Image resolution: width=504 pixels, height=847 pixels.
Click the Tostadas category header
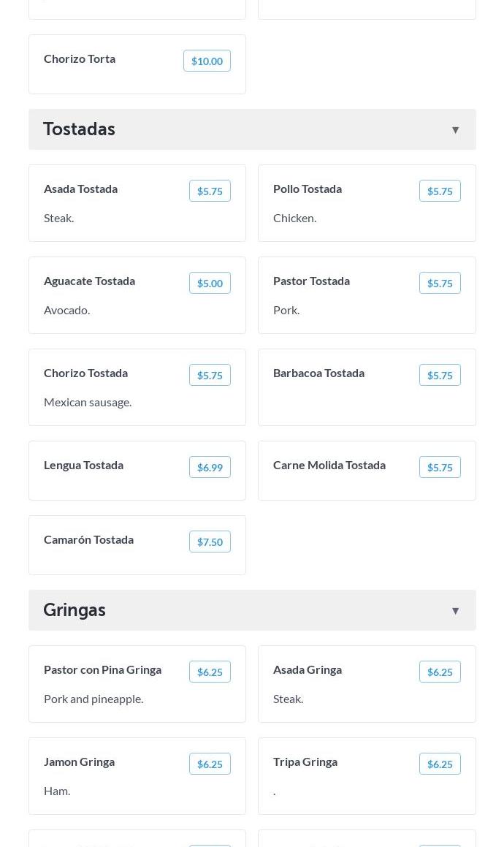pyautogui.click(x=79, y=129)
